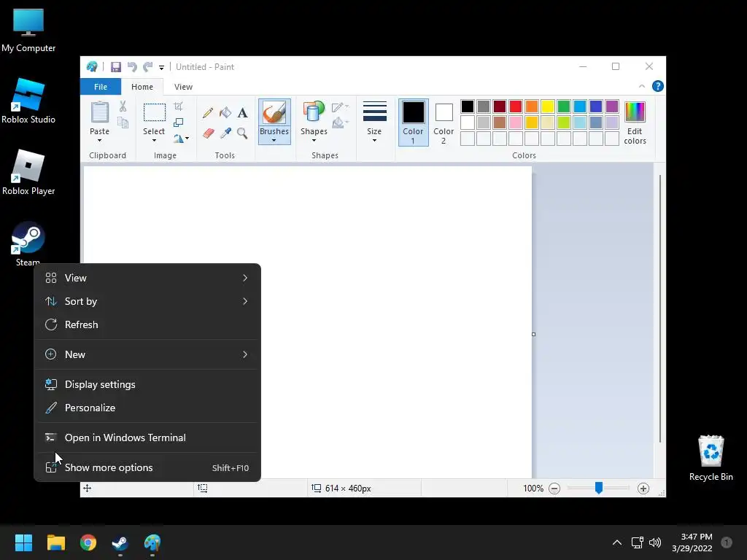Open Edit colors rainbow icon

(635, 122)
